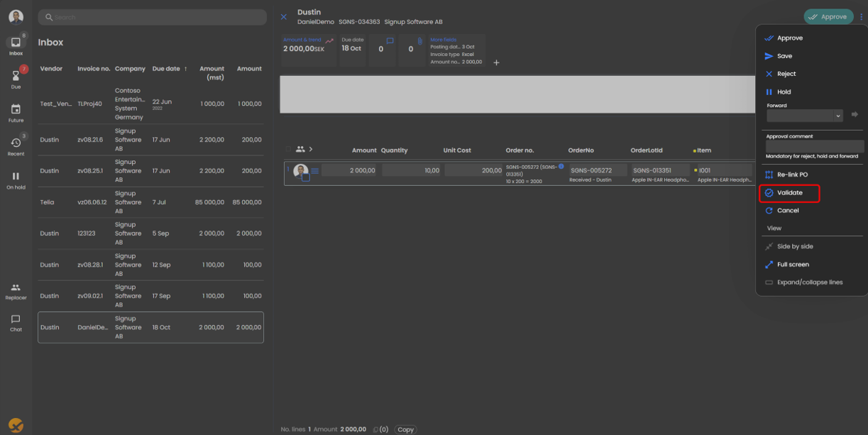Click the forward arrow icon beside Forward dropdown

click(855, 115)
